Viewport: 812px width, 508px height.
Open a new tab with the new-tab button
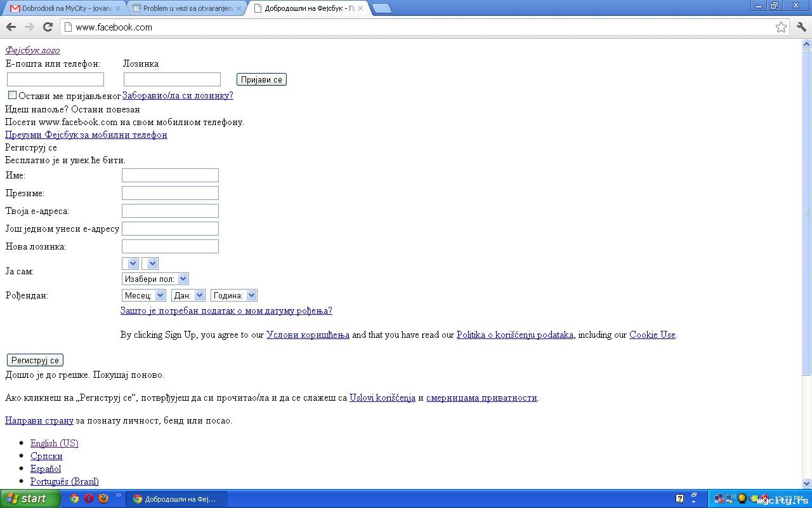381,8
